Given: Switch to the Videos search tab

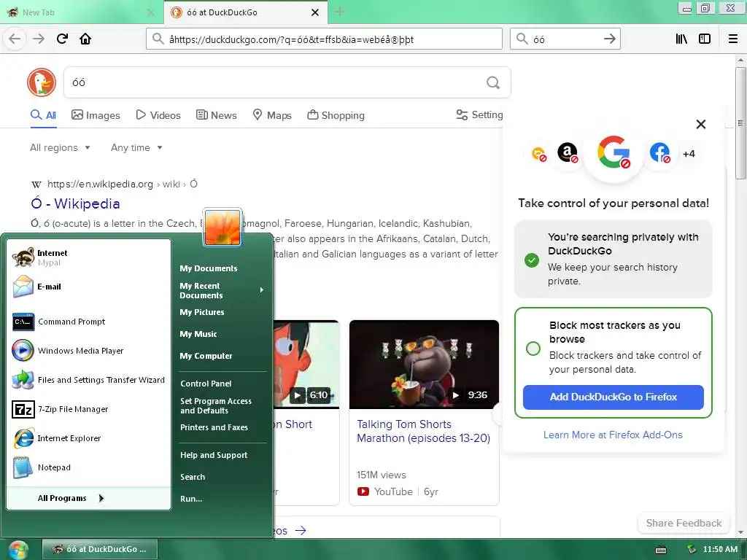Looking at the screenshot, I should coord(158,115).
